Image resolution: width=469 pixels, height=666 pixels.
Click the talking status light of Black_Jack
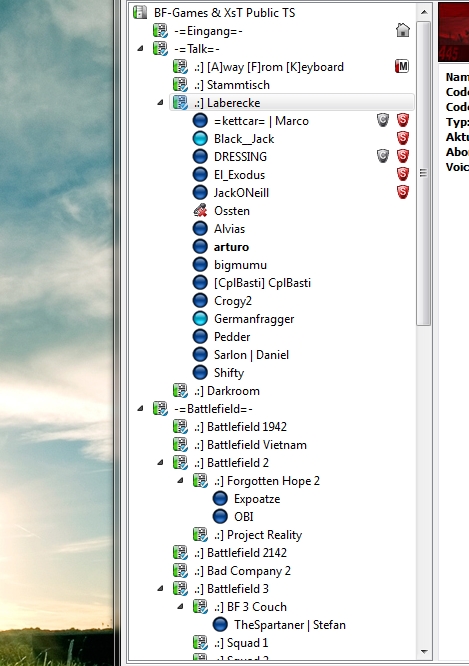(x=200, y=138)
